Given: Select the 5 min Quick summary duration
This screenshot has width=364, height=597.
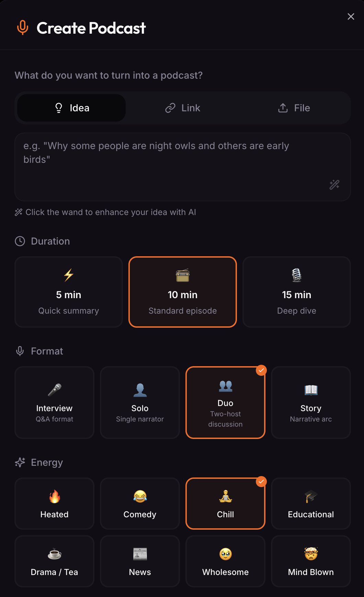Looking at the screenshot, I should 68,292.
